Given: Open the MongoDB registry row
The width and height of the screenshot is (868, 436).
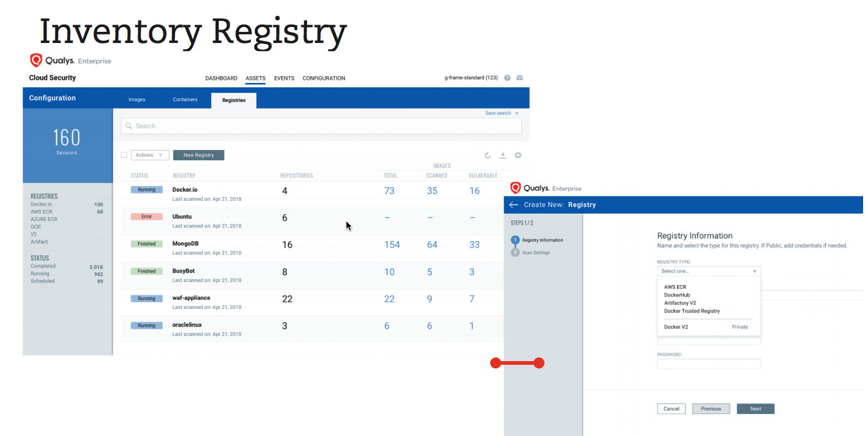Looking at the screenshot, I should point(312,248).
